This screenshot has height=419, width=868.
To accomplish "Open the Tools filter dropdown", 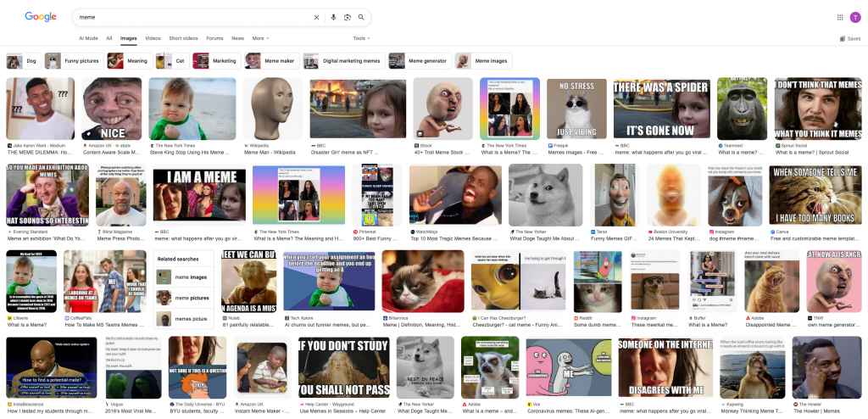I will 362,38.
